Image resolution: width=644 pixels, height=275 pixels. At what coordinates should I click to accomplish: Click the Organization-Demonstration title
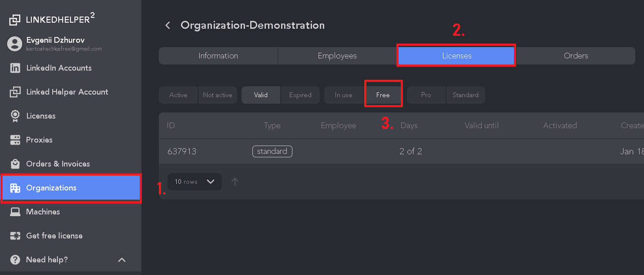pos(253,25)
